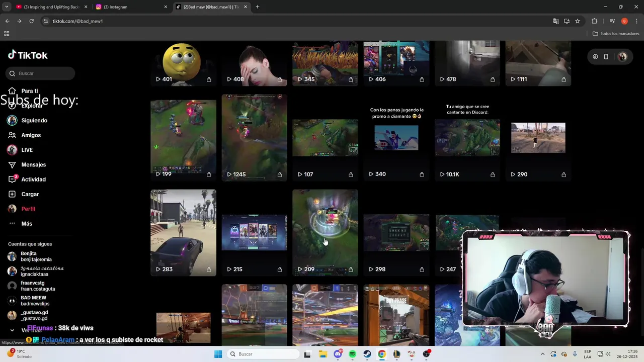Open the video with 478 views
644x362 pixels.
pyautogui.click(x=467, y=63)
